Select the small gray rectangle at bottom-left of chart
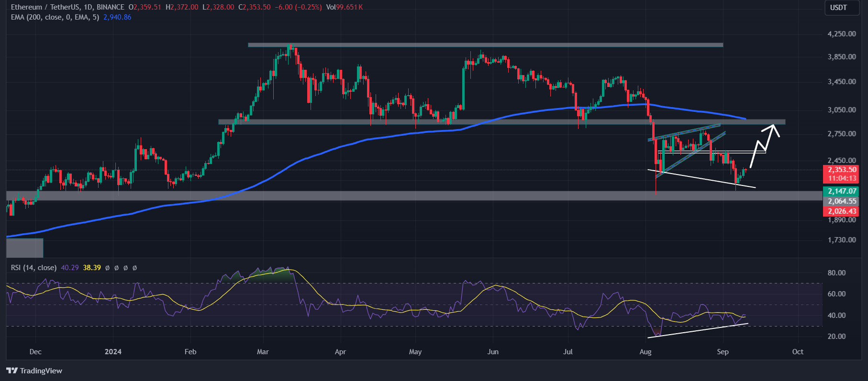868x381 pixels. (x=25, y=248)
